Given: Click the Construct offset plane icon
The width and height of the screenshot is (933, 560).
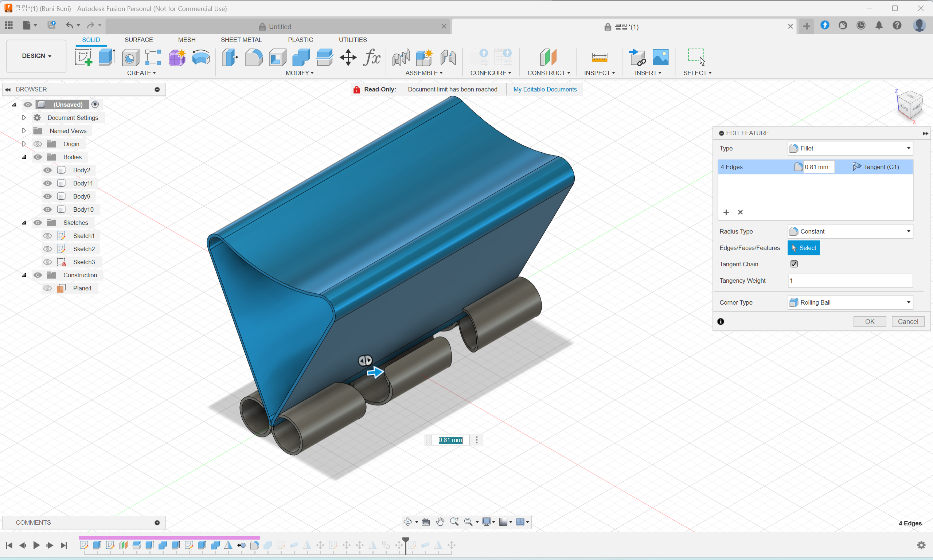Looking at the screenshot, I should pyautogui.click(x=548, y=57).
